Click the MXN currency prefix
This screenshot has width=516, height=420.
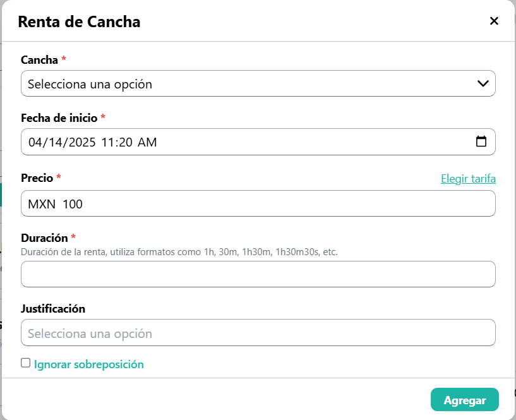tap(42, 204)
